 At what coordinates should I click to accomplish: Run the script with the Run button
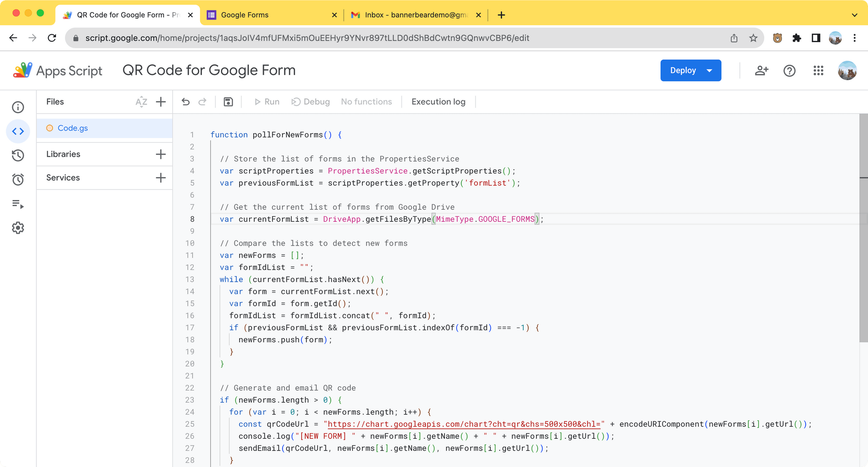pyautogui.click(x=266, y=102)
